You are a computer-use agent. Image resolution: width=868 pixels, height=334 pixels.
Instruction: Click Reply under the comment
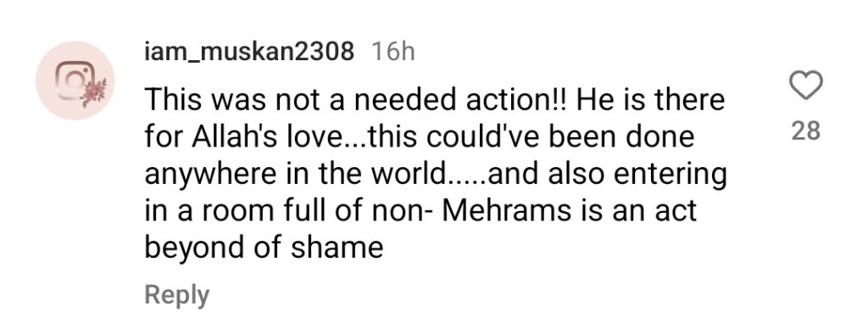point(177,295)
